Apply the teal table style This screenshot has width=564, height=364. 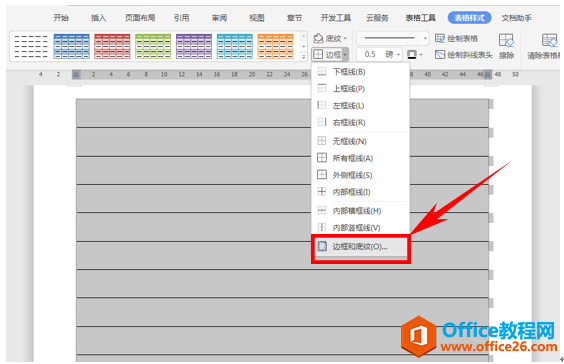(235, 46)
